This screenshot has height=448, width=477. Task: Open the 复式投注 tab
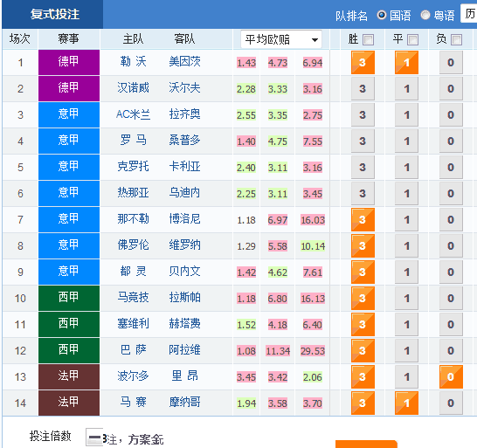pyautogui.click(x=55, y=14)
